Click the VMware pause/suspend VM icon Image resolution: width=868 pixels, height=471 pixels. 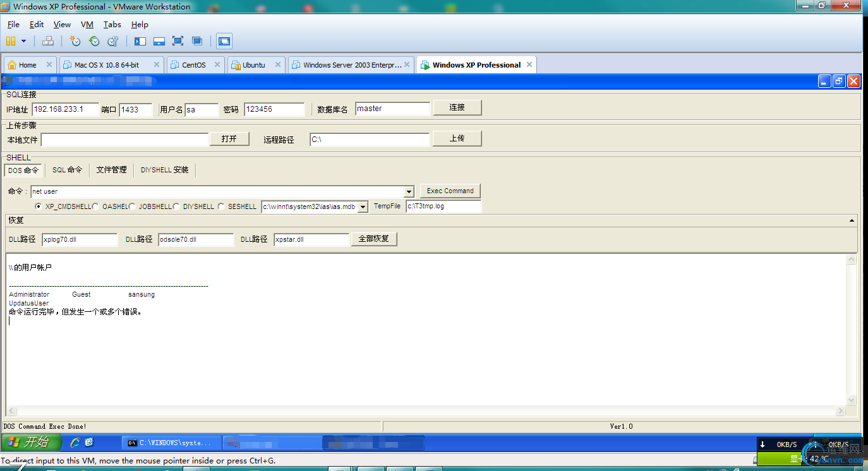[11, 41]
